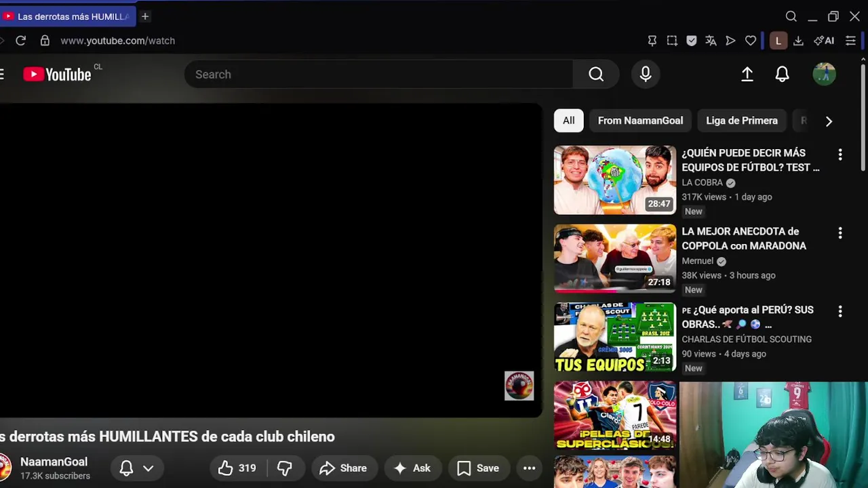This screenshot has height=488, width=868.
Task: Click '38K views • 3 hours ago' text
Action: [x=728, y=275]
